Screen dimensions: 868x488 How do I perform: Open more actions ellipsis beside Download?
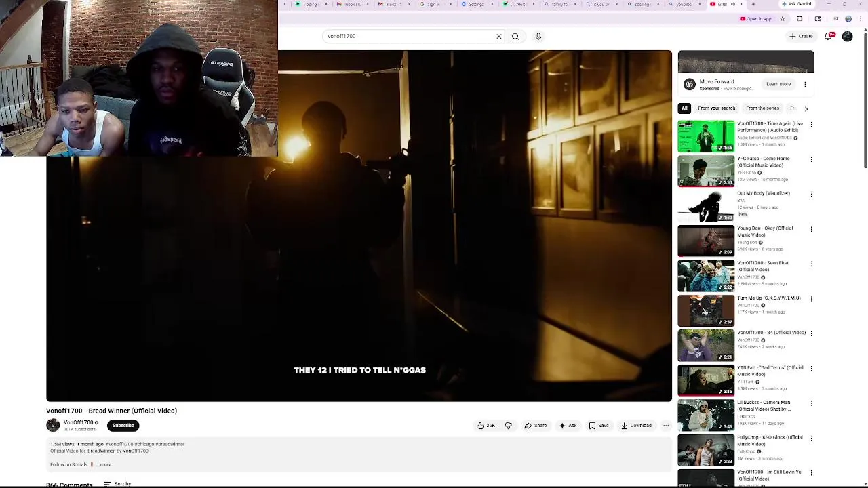666,426
